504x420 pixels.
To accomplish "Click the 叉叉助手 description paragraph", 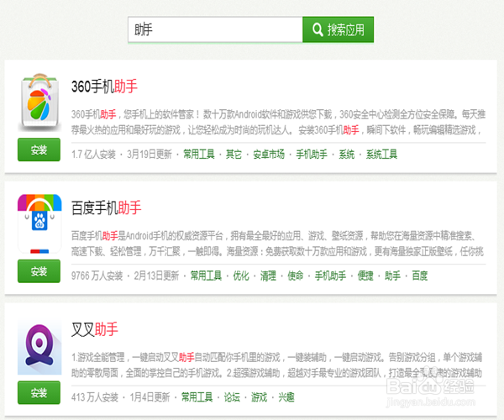I will tap(278, 365).
